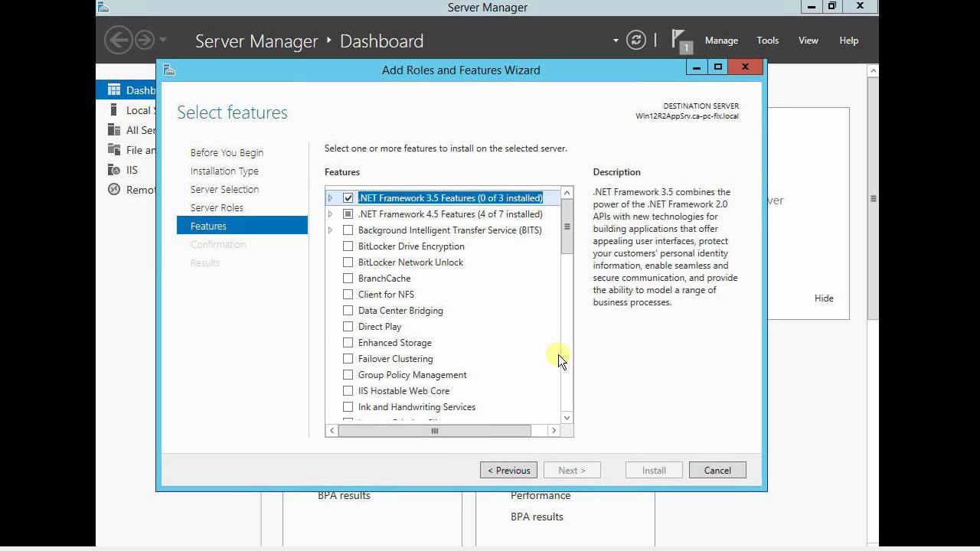
Task: Toggle .NET Framework 4.5 Features checkbox
Action: point(348,214)
